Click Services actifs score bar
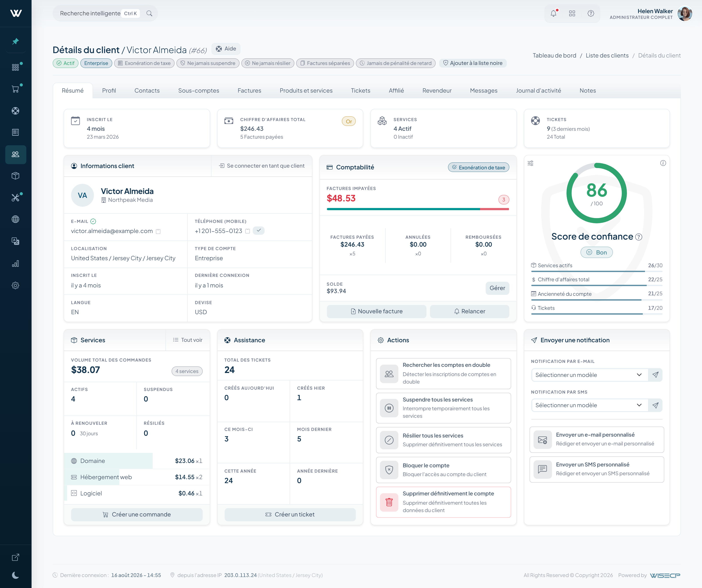The height and width of the screenshot is (588, 702). (596, 271)
